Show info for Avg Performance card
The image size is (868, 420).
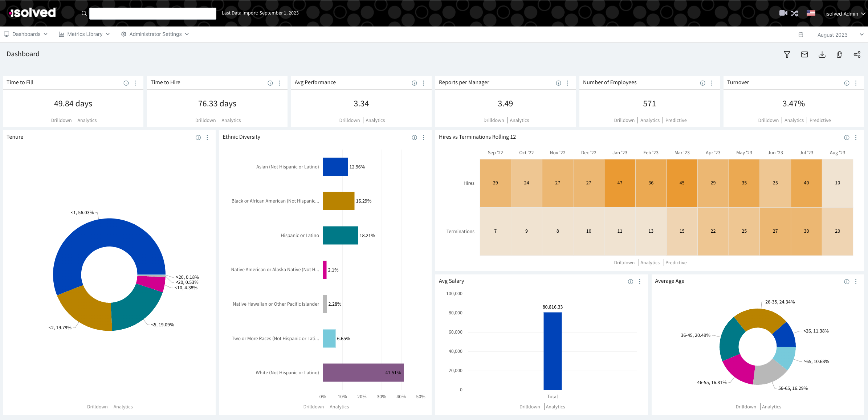tap(414, 83)
